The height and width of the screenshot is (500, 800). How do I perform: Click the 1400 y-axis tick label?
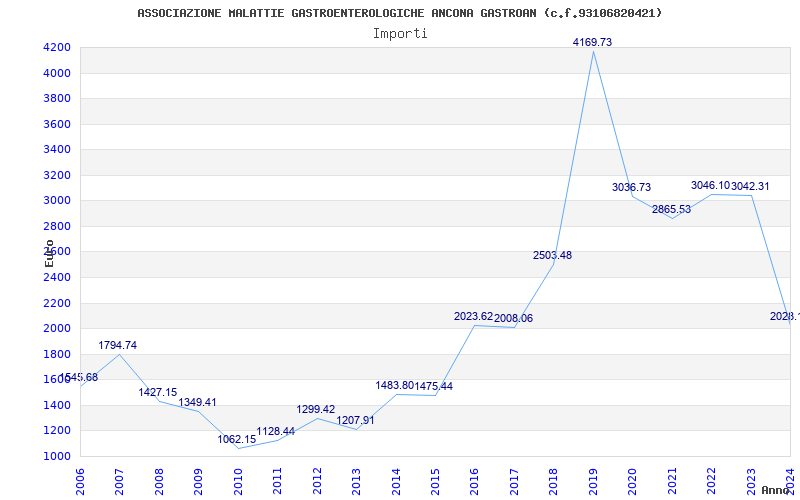57,406
